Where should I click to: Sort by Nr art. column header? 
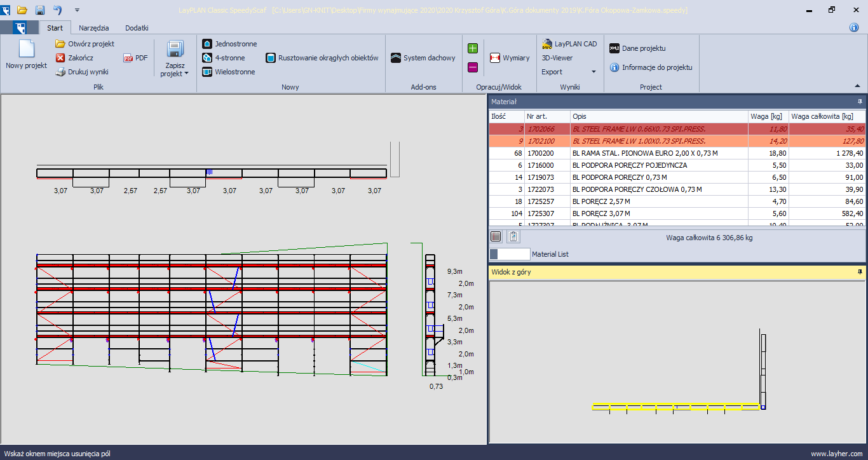[547, 116]
